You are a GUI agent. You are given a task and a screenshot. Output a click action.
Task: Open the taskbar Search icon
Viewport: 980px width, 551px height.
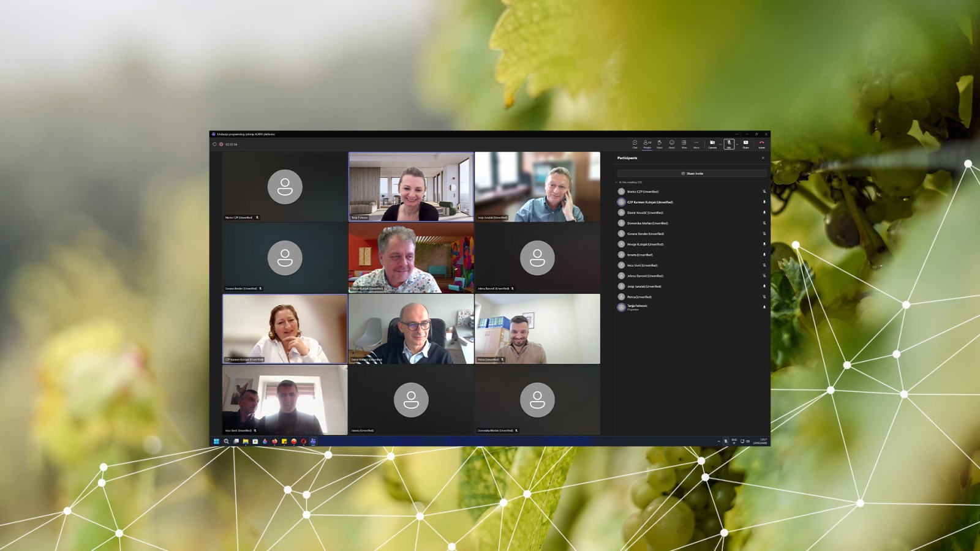click(x=226, y=441)
